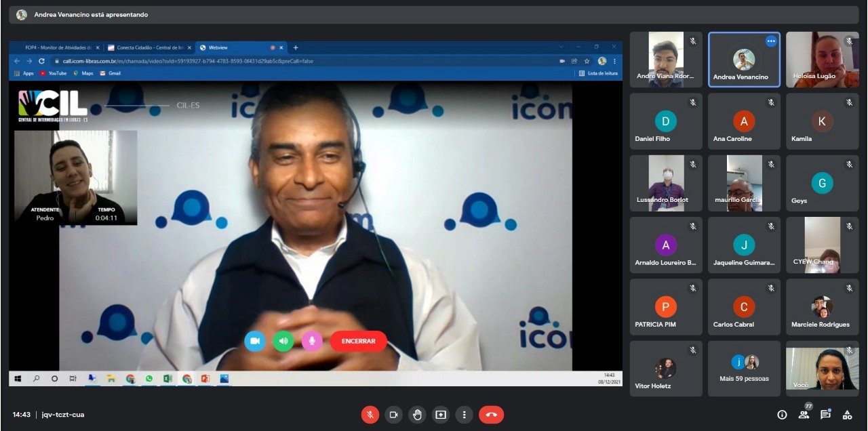
Task: Show the participants list with 77 badge
Action: (x=804, y=415)
